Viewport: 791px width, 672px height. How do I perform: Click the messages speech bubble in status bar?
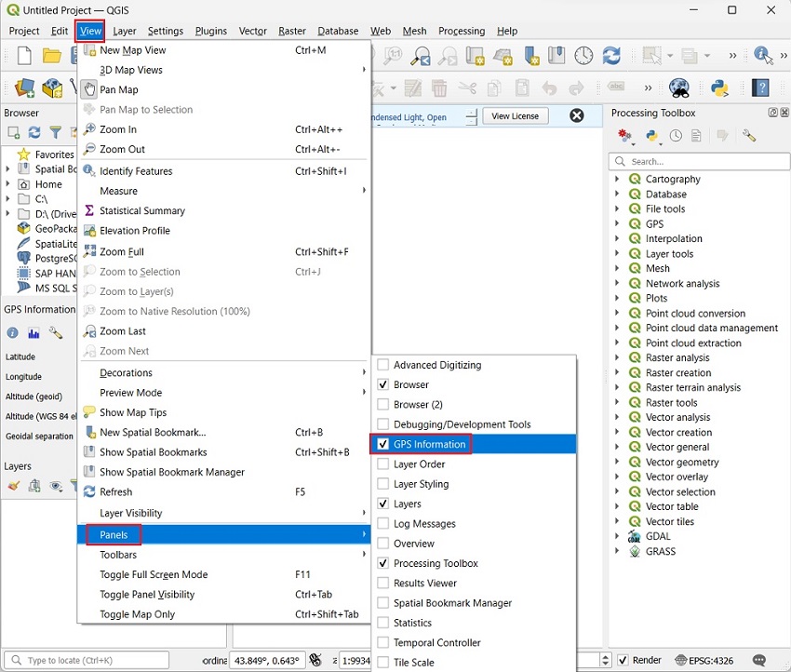tap(761, 661)
